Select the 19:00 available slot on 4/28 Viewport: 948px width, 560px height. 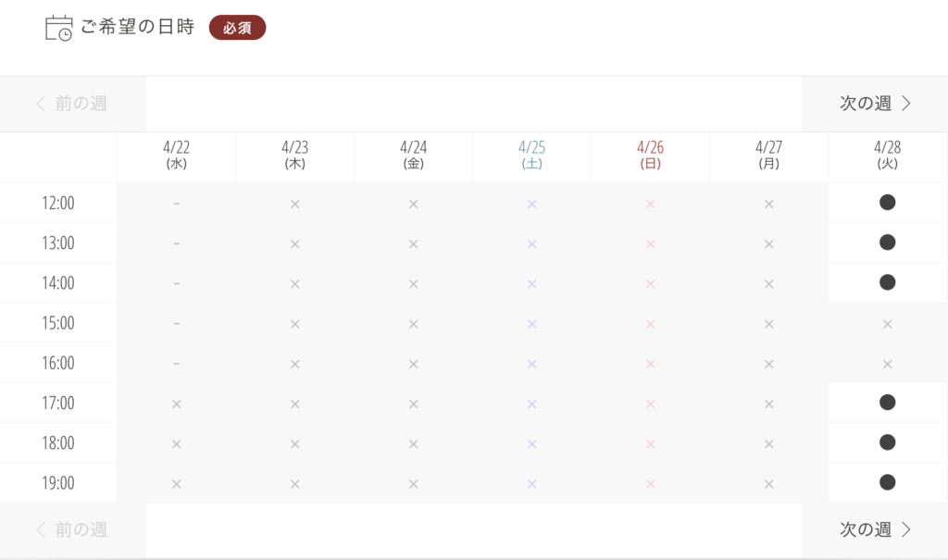887,482
